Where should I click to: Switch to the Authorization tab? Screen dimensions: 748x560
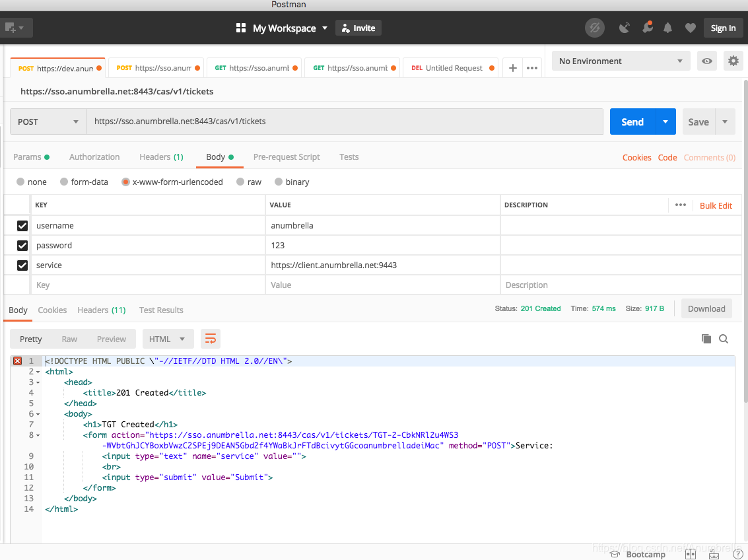coord(94,157)
